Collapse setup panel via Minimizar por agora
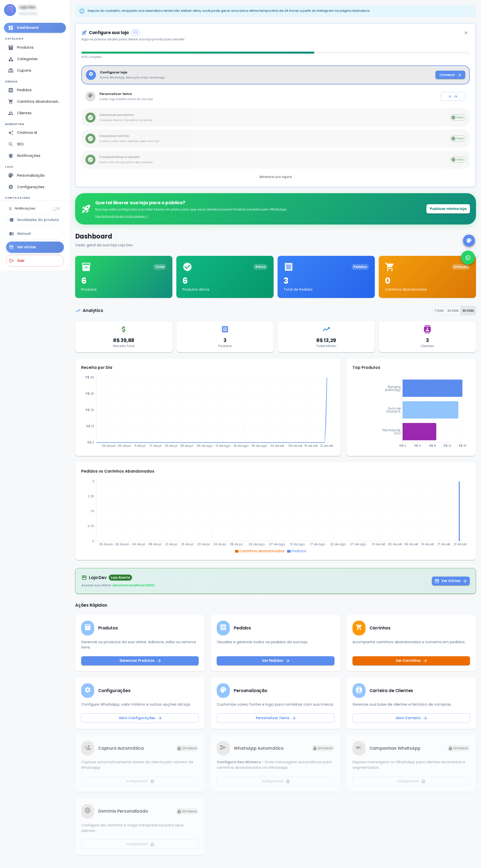 [276, 177]
